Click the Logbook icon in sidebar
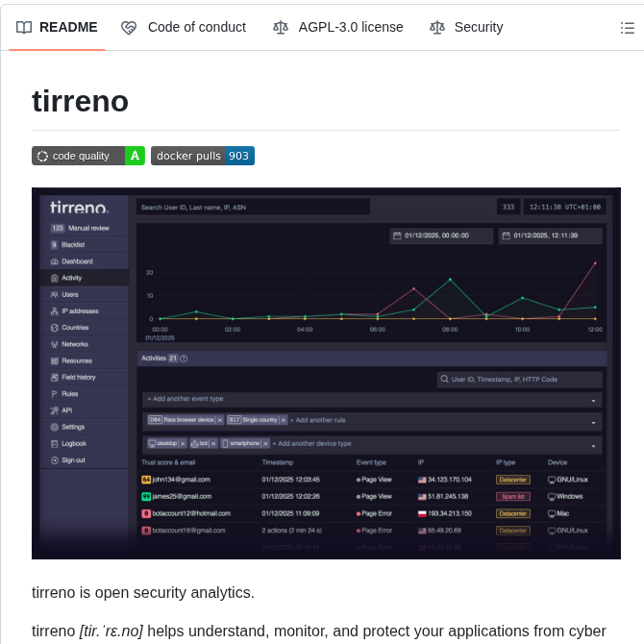Viewport: 644px width, 644px height. click(54, 444)
